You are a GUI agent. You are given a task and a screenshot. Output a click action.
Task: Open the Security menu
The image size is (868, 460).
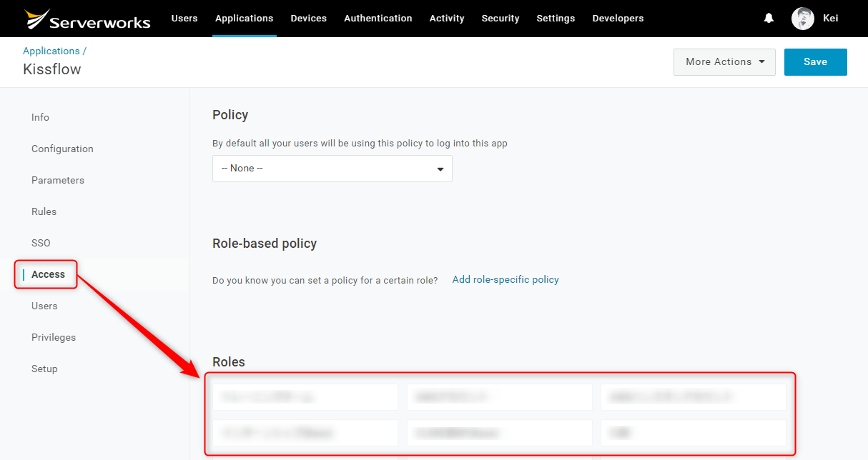500,19
